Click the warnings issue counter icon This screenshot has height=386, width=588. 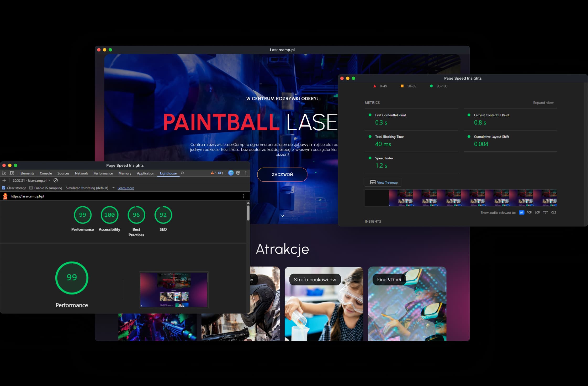pos(213,173)
